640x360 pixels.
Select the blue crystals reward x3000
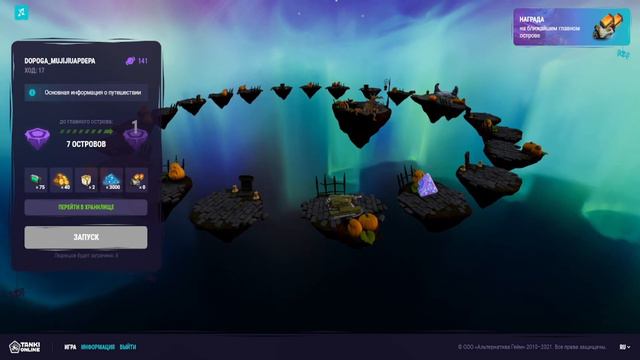click(111, 180)
